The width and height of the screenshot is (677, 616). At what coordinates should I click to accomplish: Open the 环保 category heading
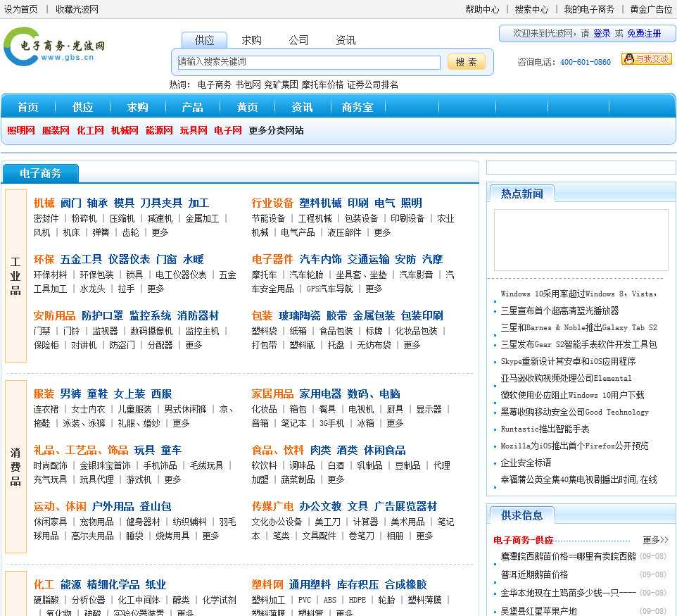[x=44, y=259]
